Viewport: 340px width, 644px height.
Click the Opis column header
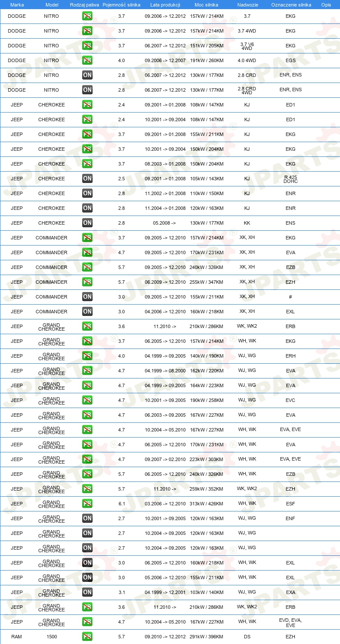(326, 5)
